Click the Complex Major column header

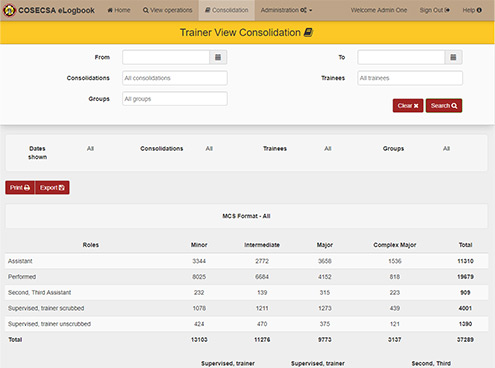click(395, 245)
